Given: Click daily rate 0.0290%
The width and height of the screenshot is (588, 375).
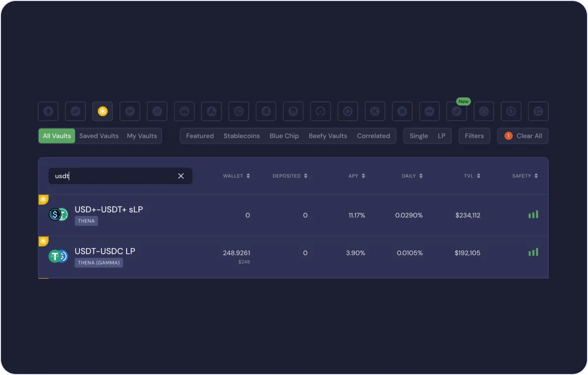Looking at the screenshot, I should pyautogui.click(x=409, y=215).
